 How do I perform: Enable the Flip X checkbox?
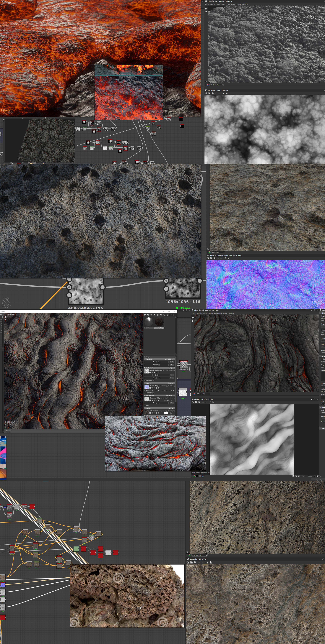(x=156, y=390)
